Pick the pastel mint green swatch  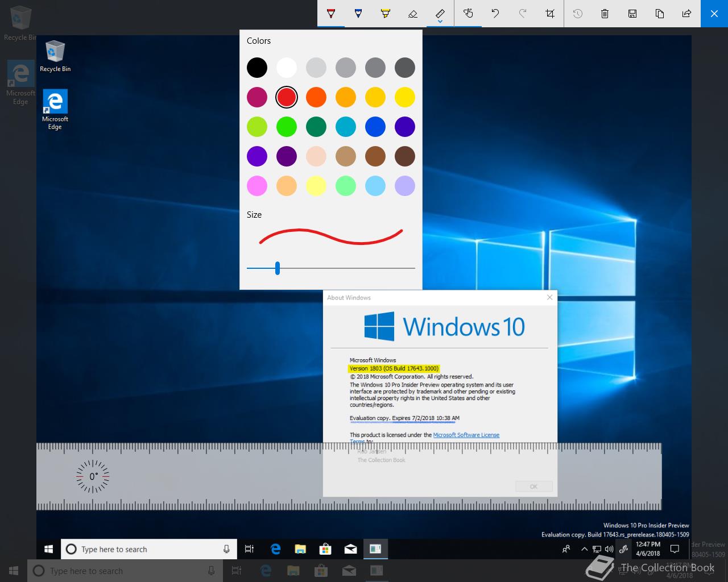click(x=346, y=186)
